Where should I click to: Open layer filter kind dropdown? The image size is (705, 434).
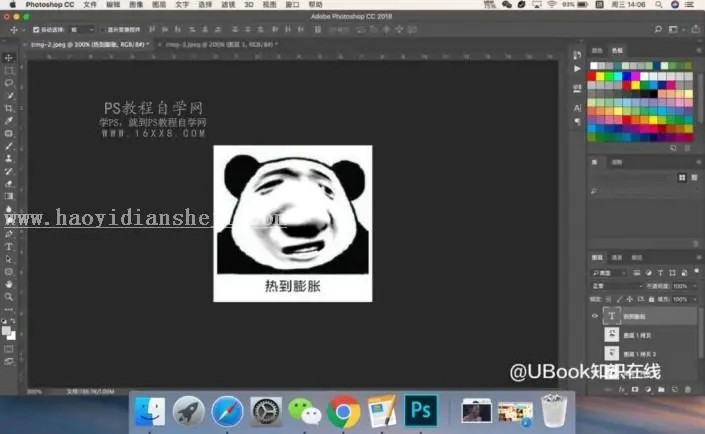(609, 273)
